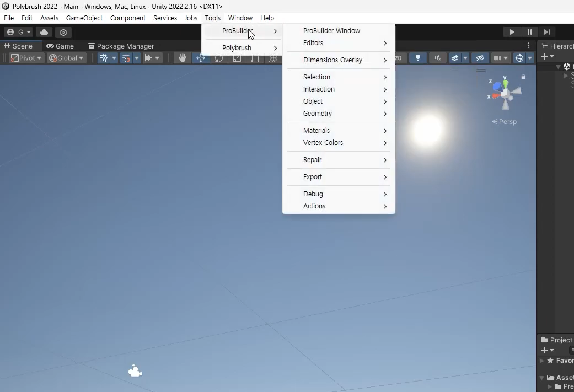Switch to the Package Manager tab
This screenshot has width=574, height=392.
point(121,46)
